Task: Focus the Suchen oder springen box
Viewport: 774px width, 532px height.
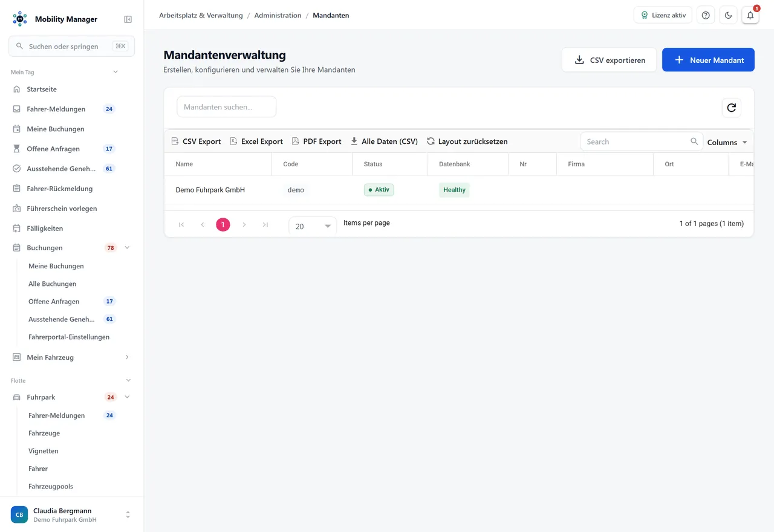Action: (71, 46)
